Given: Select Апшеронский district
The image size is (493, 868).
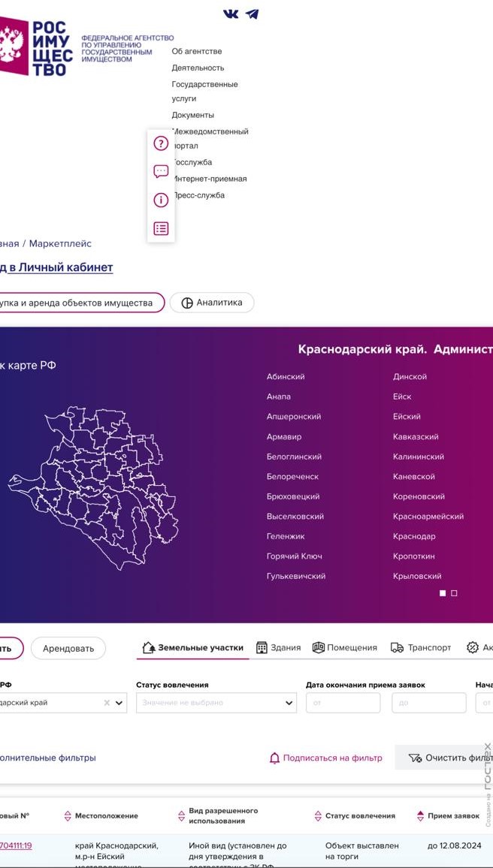Looking at the screenshot, I should (x=294, y=417).
